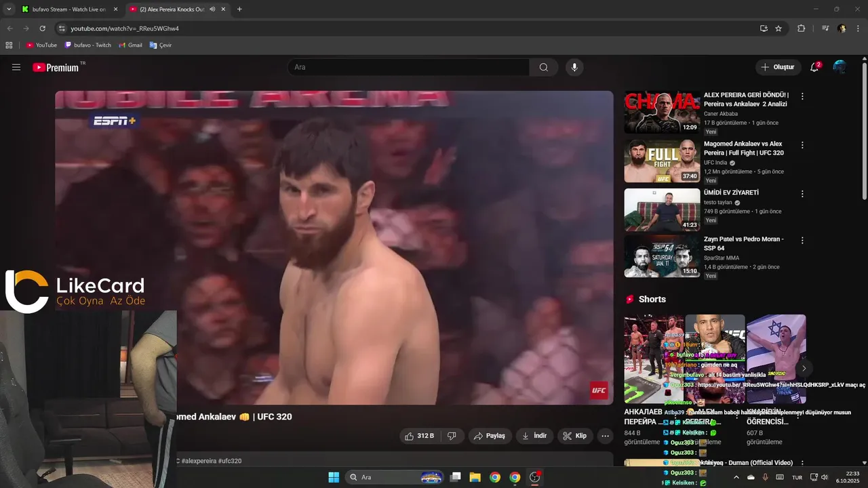Click the Paylaş share button
868x488 pixels.
(489, 436)
